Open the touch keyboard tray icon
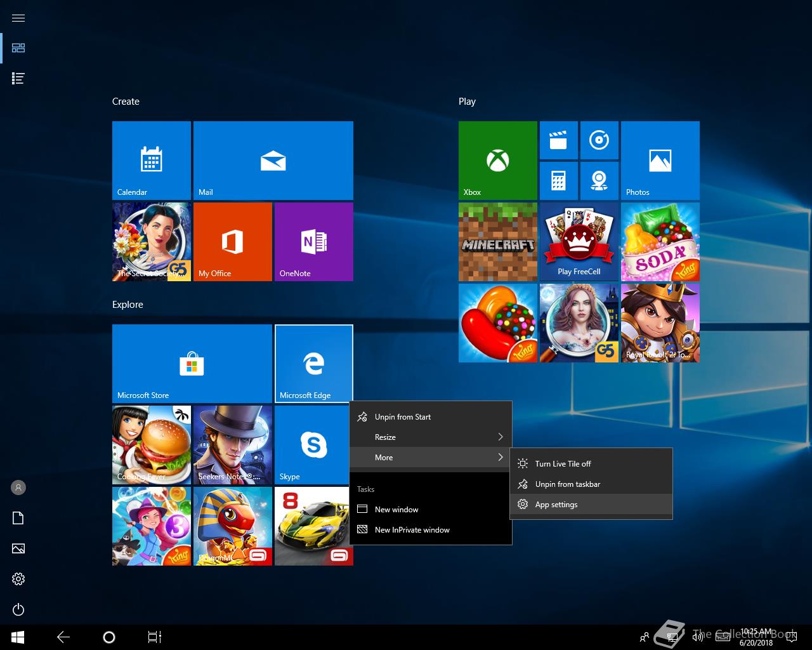The height and width of the screenshot is (650, 812). (723, 637)
